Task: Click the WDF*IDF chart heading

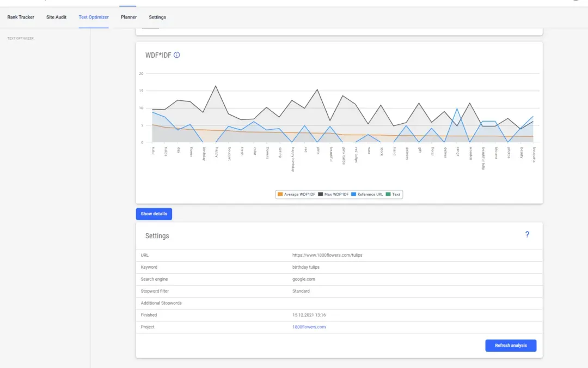Action: pyautogui.click(x=158, y=55)
